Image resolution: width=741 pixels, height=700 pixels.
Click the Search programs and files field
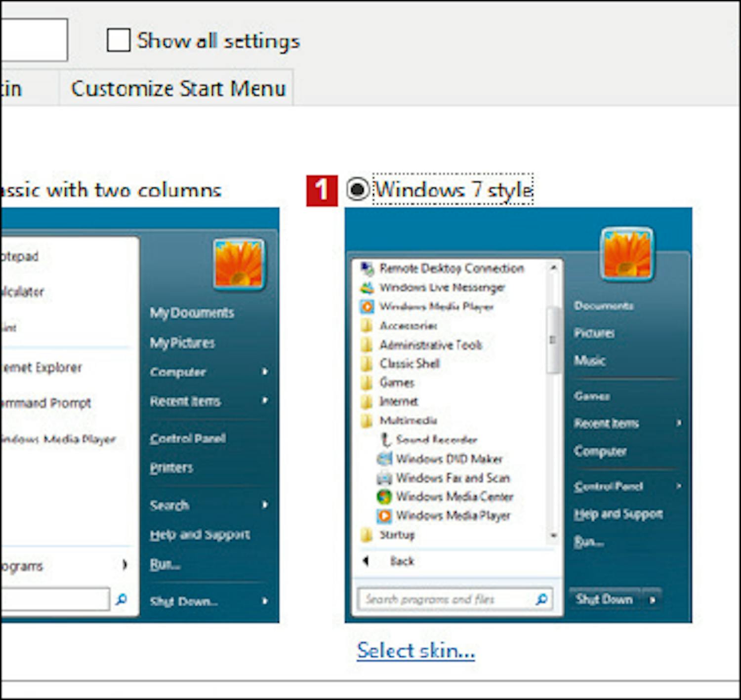click(x=445, y=599)
